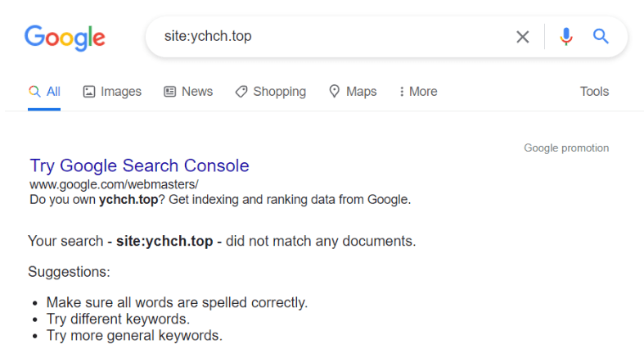Select the Images icon in results tabs

pos(89,91)
